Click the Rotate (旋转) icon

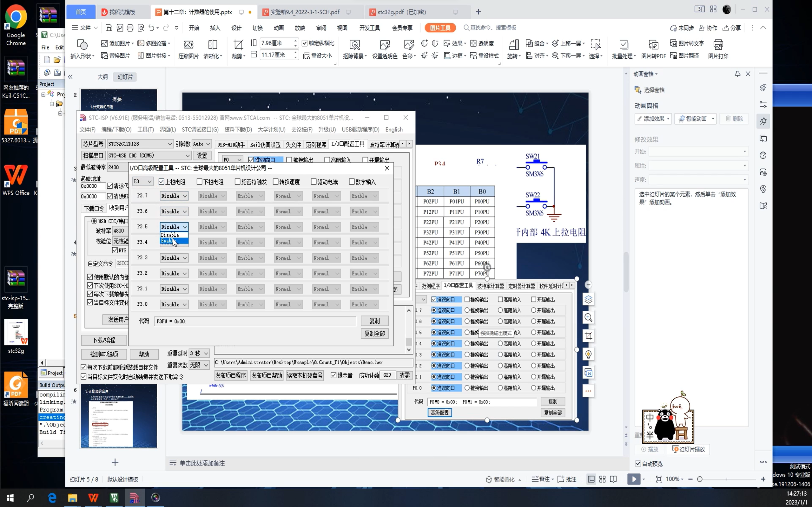click(x=514, y=45)
